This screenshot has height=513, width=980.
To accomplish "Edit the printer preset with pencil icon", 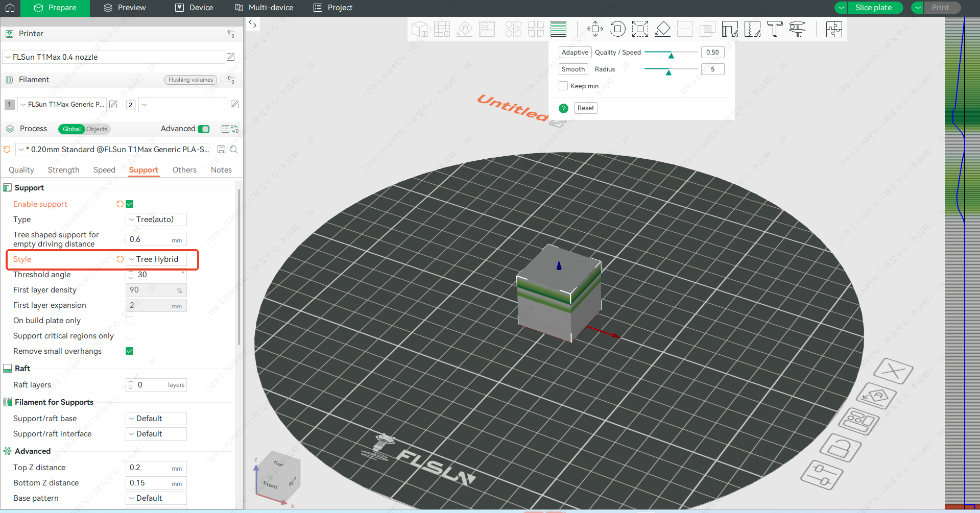I will click(x=231, y=57).
